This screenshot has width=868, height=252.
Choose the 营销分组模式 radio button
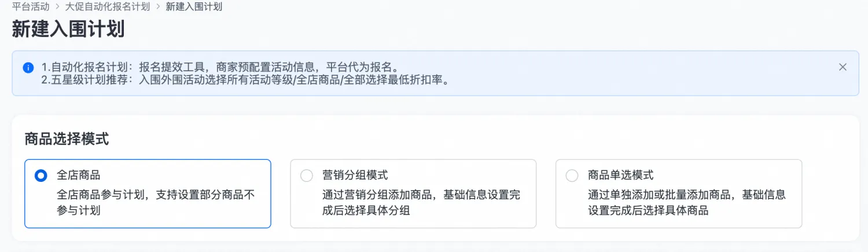[x=307, y=176]
